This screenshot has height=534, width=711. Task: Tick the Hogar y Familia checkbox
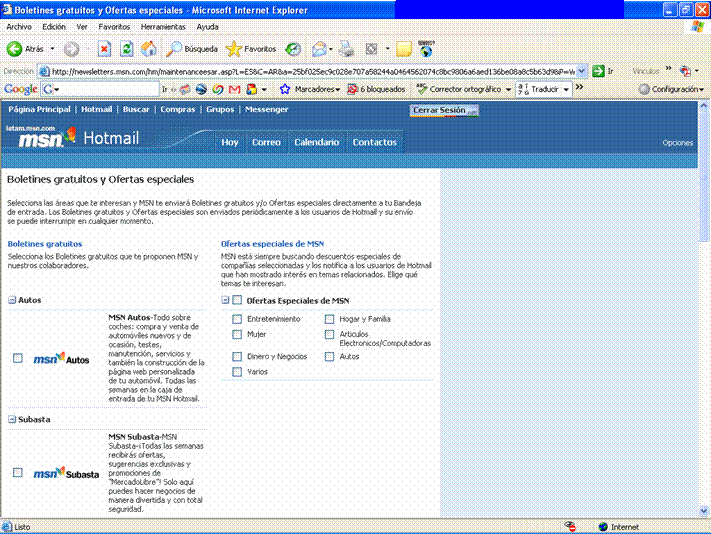pyautogui.click(x=329, y=319)
